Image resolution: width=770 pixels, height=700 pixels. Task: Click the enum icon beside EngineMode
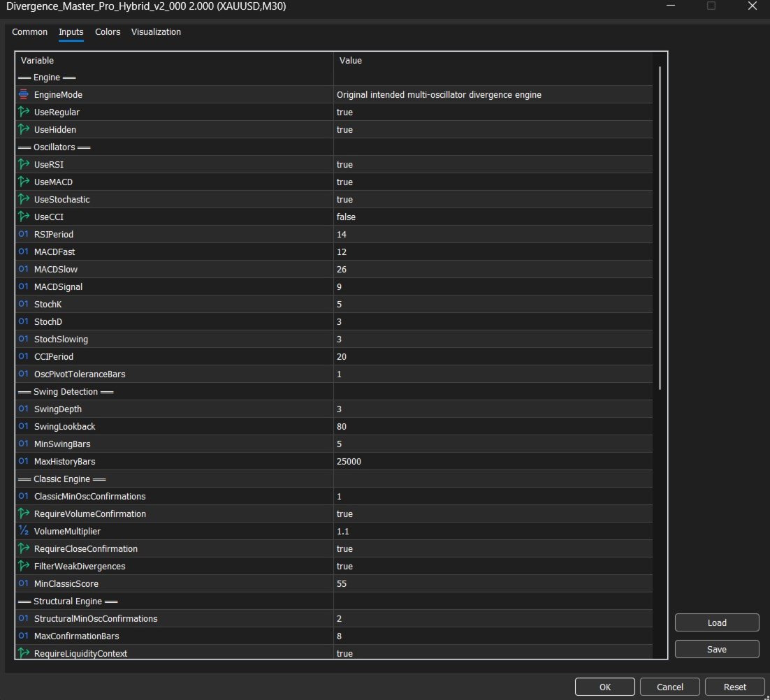point(23,94)
